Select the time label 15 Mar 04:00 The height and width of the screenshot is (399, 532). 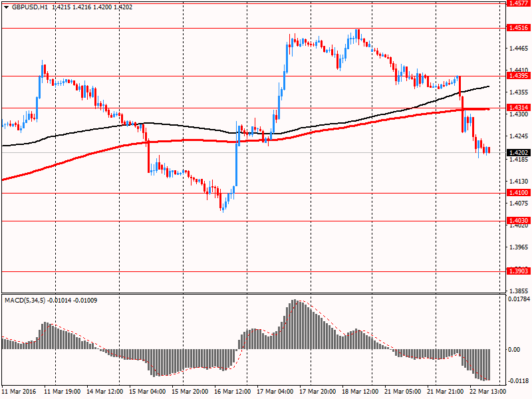(148, 392)
